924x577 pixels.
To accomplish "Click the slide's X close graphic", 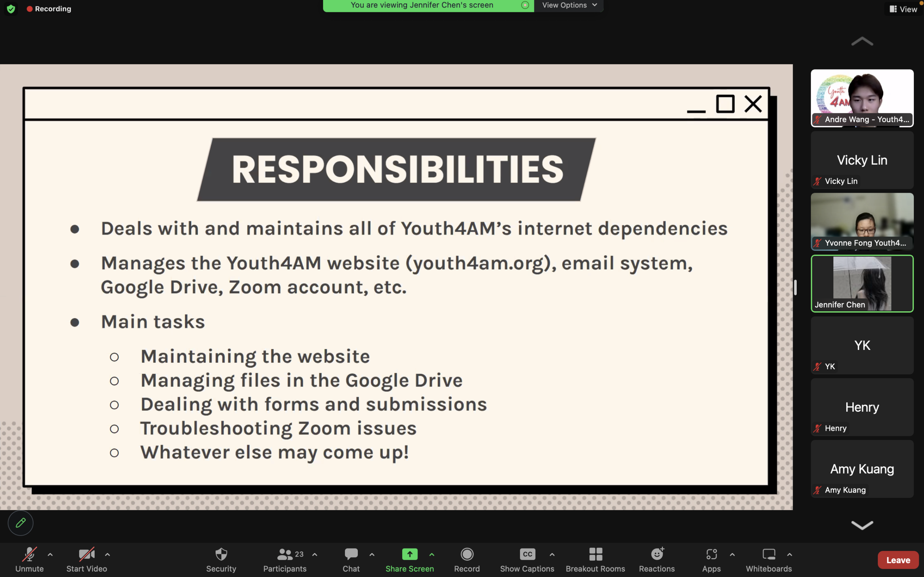I will click(x=753, y=104).
